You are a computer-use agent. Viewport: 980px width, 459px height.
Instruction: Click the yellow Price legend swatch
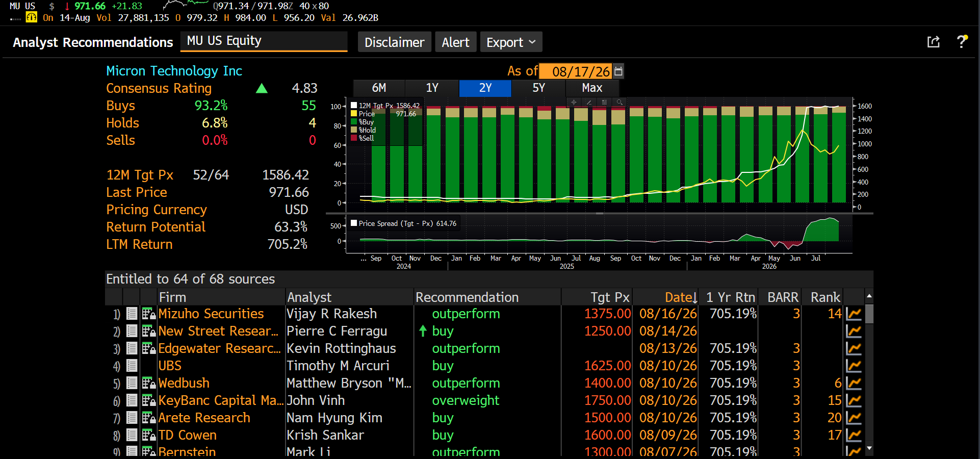point(354,114)
